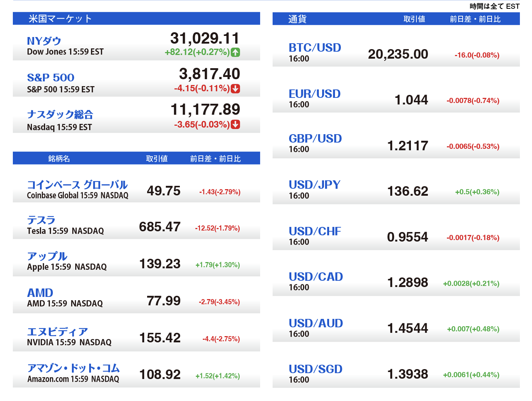Click the BTC/USD price 20,235.00
532x401 pixels.
398,54
